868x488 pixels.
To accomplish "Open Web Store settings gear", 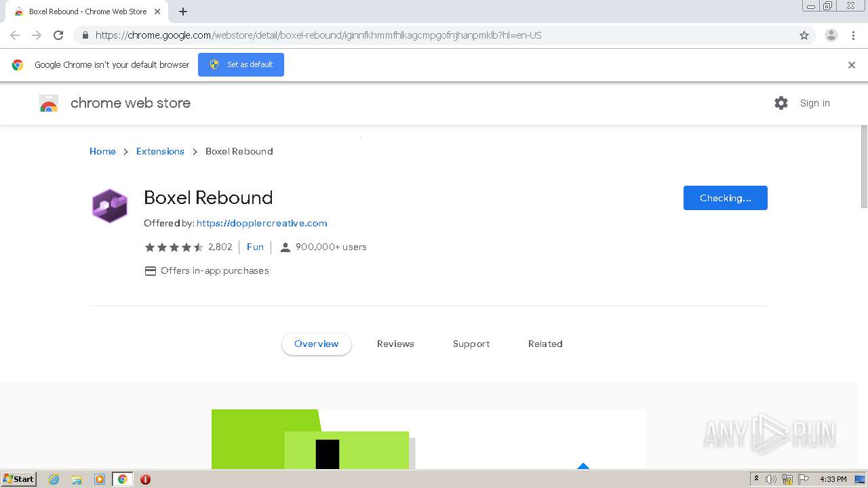I will click(781, 103).
